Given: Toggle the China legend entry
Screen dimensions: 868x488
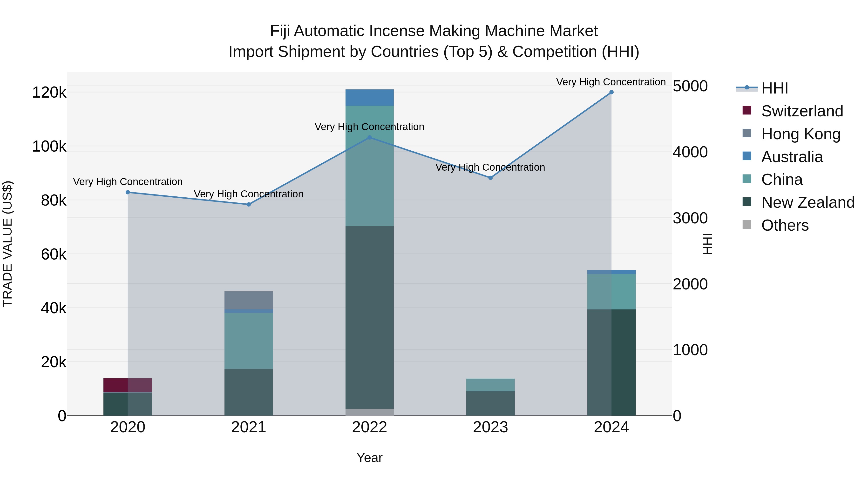Looking at the screenshot, I should [x=773, y=180].
